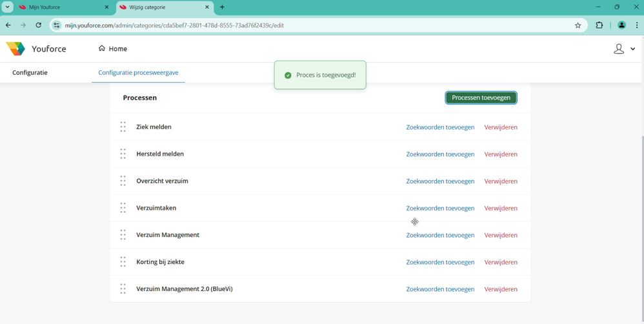The height and width of the screenshot is (324, 644).
Task: Select the Configuratie procesweergave tab
Action: tap(138, 73)
